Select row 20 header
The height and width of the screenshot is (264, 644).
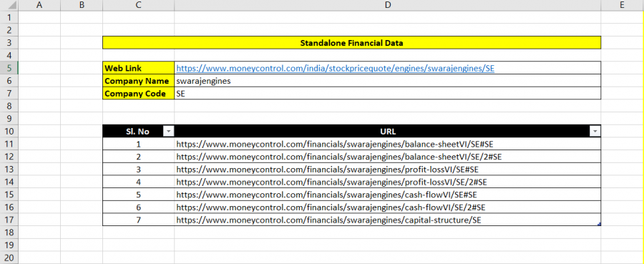pyautogui.click(x=9, y=258)
